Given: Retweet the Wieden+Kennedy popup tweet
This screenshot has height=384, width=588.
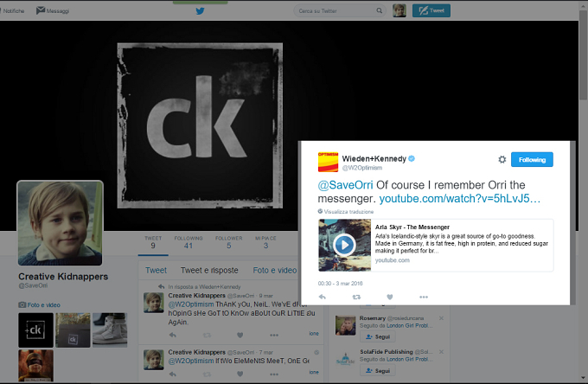Looking at the screenshot, I should click(356, 297).
